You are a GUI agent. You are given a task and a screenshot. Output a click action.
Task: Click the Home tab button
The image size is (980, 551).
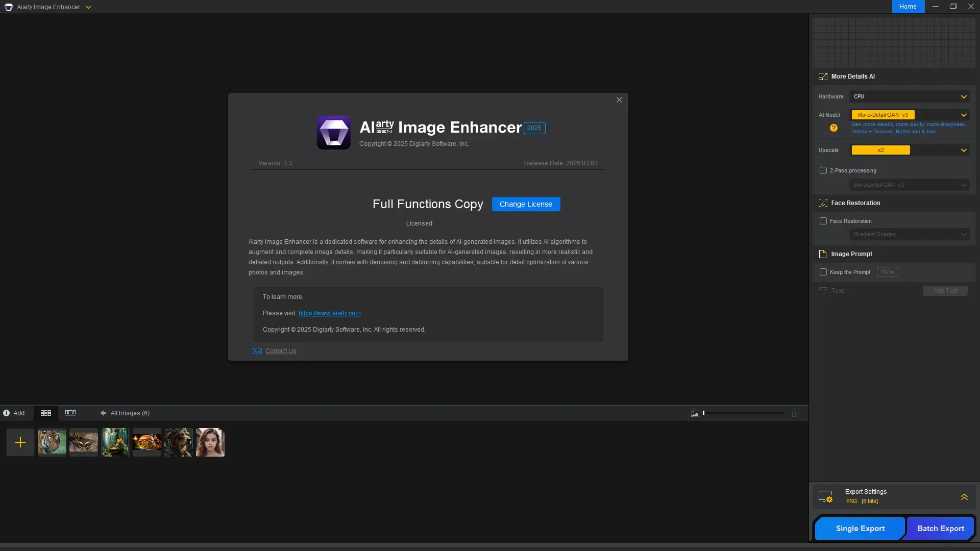[x=908, y=7]
